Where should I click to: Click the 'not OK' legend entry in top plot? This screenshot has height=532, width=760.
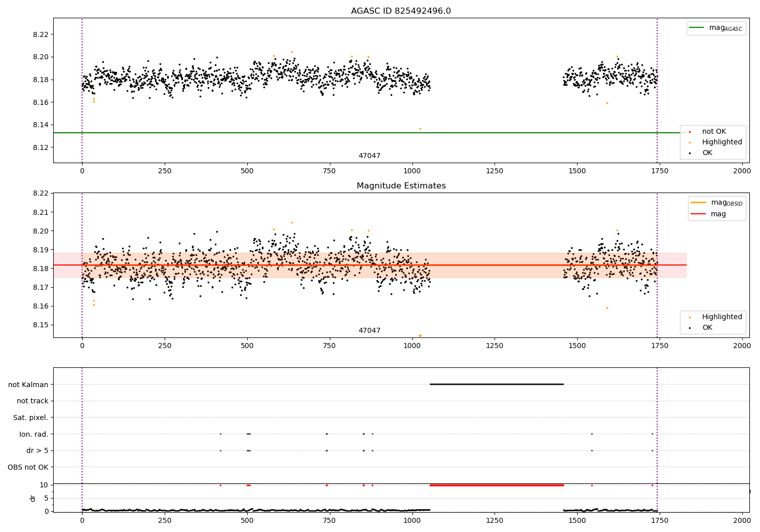pos(708,132)
